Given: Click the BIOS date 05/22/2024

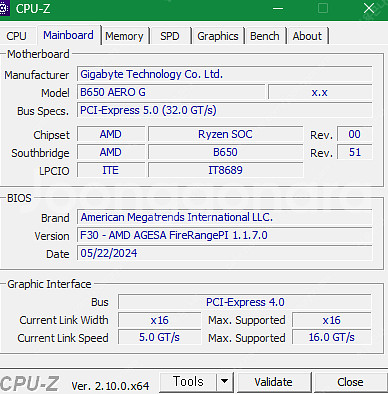Looking at the screenshot, I should click(x=225, y=253).
